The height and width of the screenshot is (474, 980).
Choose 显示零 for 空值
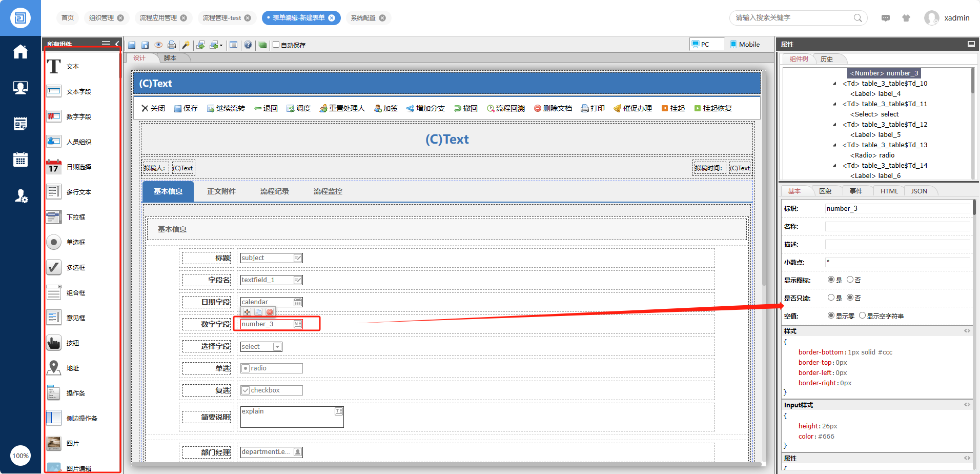(x=831, y=315)
